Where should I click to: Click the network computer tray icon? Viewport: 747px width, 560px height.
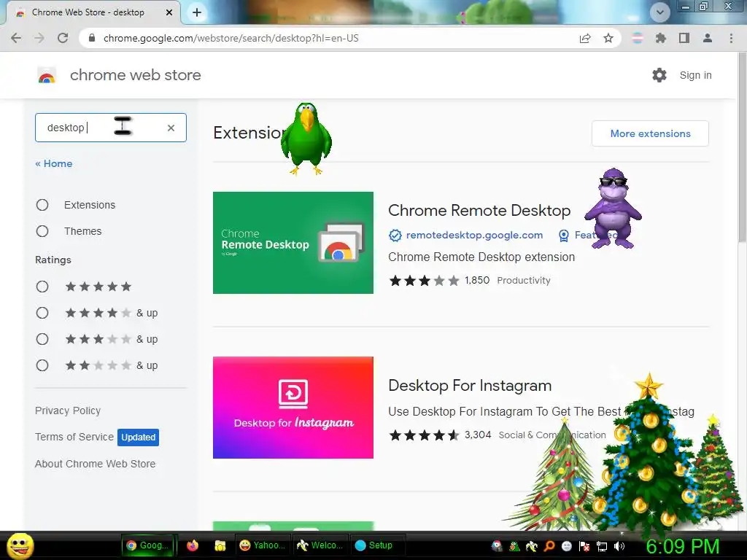pyautogui.click(x=602, y=546)
